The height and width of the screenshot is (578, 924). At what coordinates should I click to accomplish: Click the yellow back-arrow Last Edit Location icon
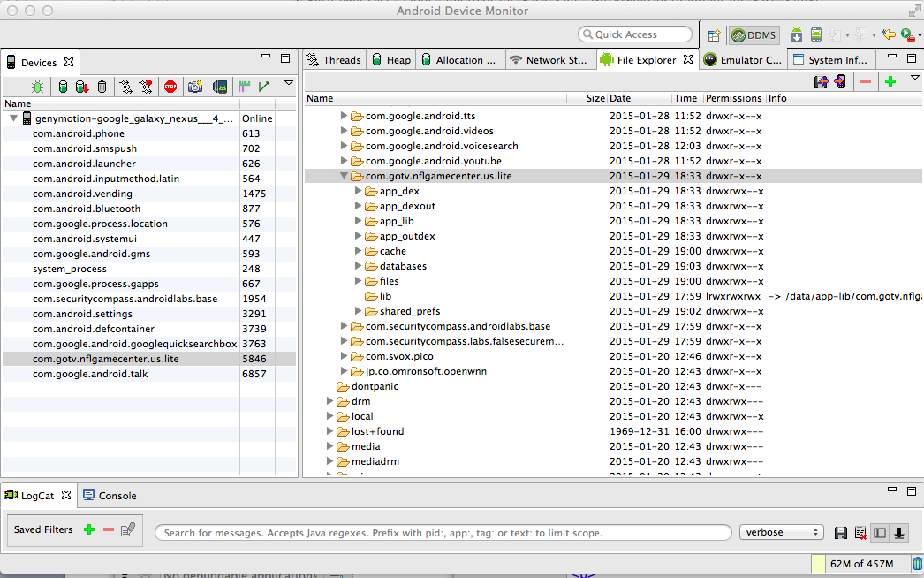point(888,34)
